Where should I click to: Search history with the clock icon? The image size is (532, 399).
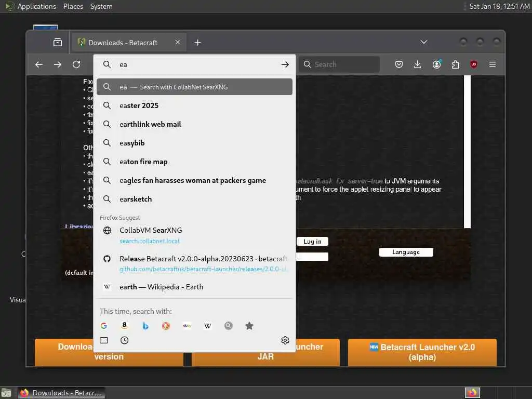[125, 340]
